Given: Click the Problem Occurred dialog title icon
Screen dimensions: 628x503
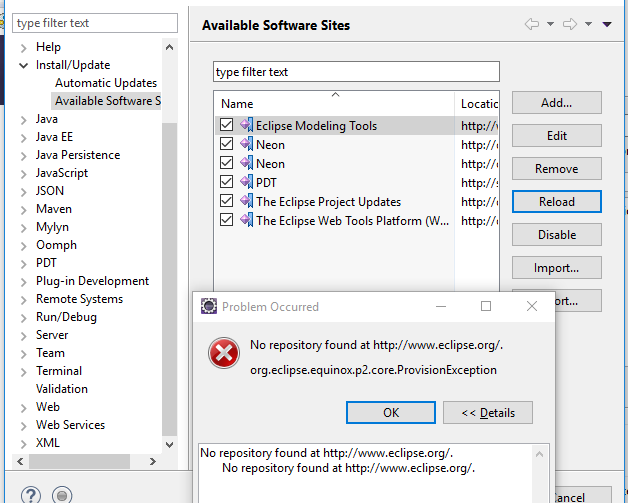Looking at the screenshot, I should coord(209,306).
